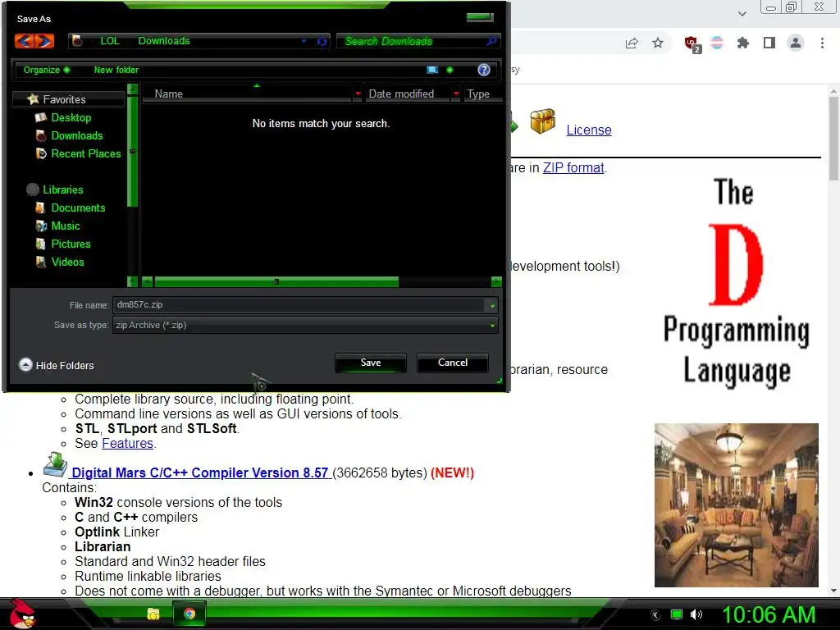Click the network monitor tray icon
Screen dimensions: 840x630
point(677,614)
